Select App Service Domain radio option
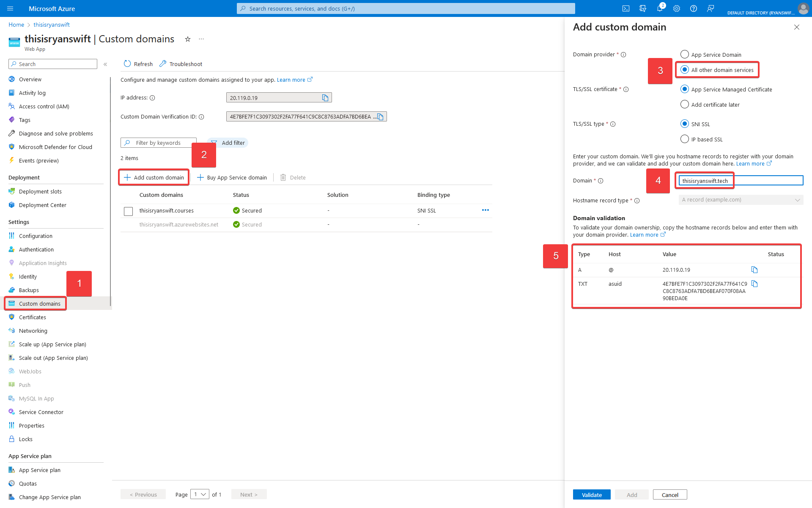 point(685,54)
